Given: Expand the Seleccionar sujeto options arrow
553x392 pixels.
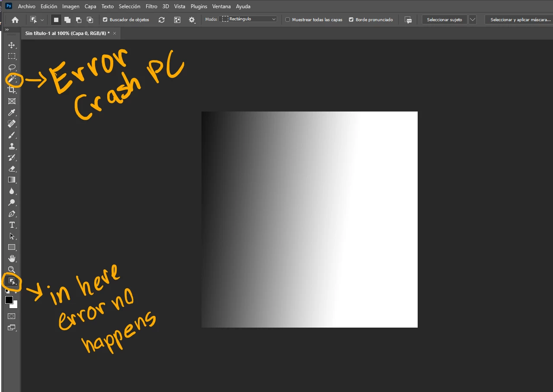Looking at the screenshot, I should (x=472, y=19).
